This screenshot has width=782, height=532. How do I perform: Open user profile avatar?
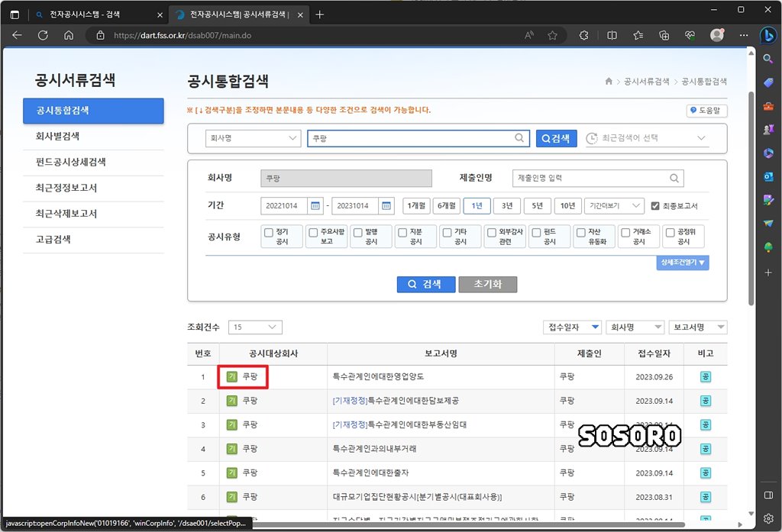pyautogui.click(x=716, y=35)
